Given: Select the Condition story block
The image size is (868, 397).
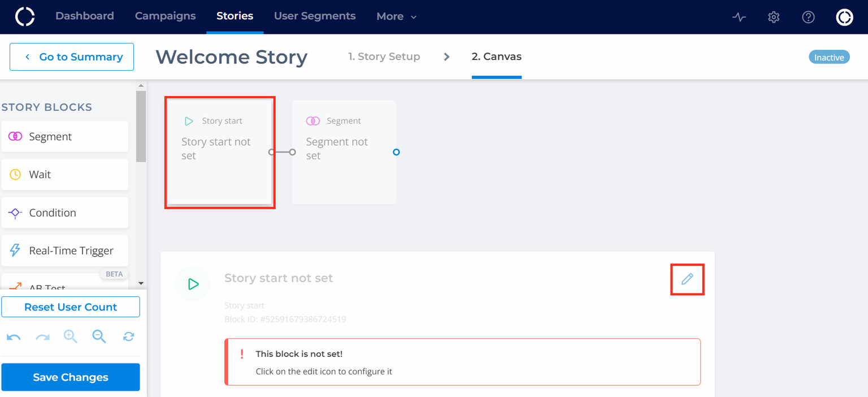Looking at the screenshot, I should click(x=65, y=213).
